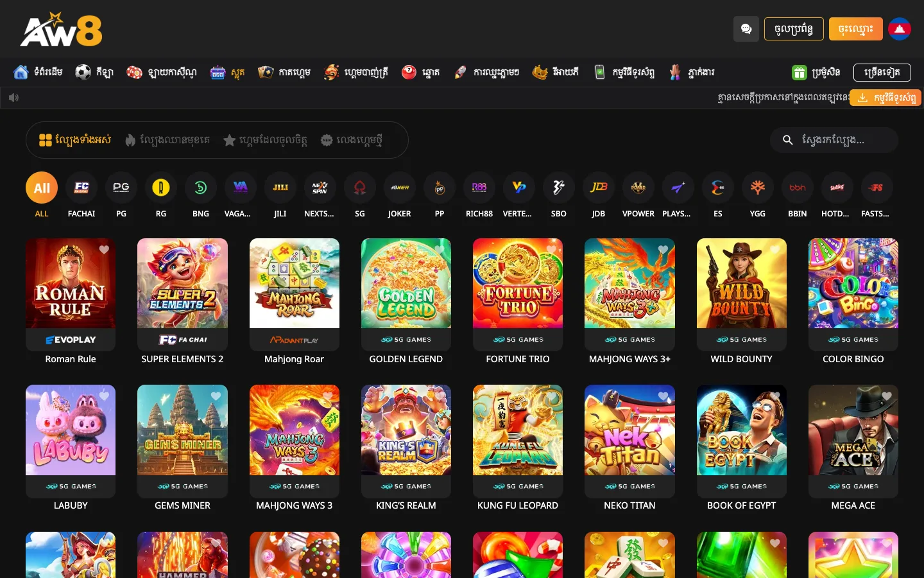Toggle favorite heart on Gems Miner

pyautogui.click(x=216, y=396)
